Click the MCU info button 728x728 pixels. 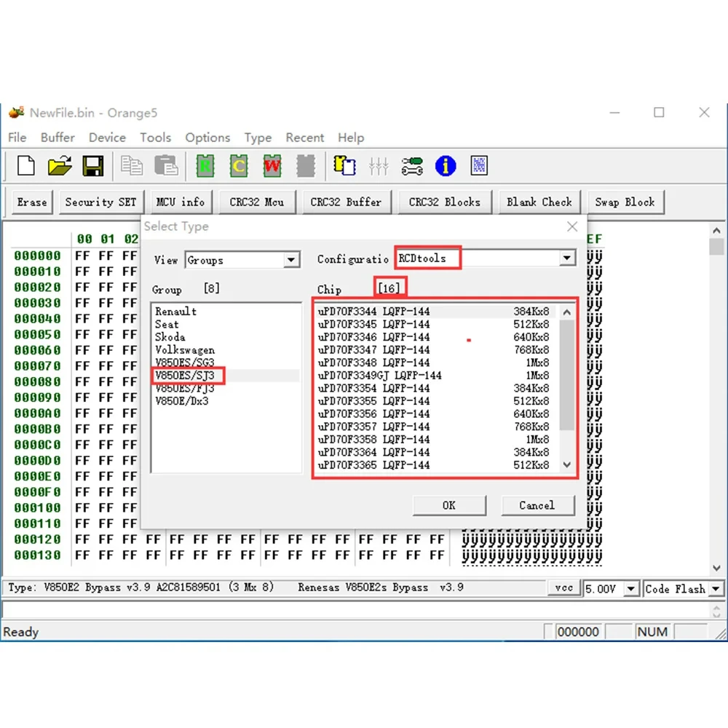coord(181,202)
